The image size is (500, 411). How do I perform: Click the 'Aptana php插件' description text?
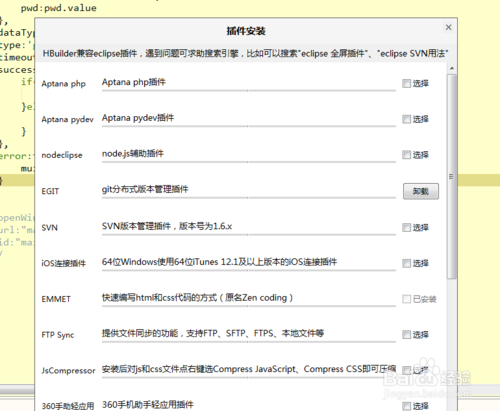[x=134, y=82]
